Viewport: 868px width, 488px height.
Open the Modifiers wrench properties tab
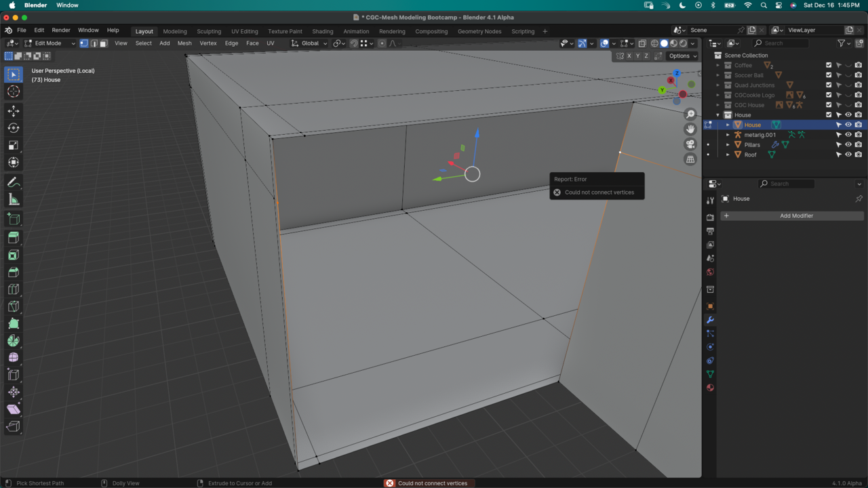(710, 320)
